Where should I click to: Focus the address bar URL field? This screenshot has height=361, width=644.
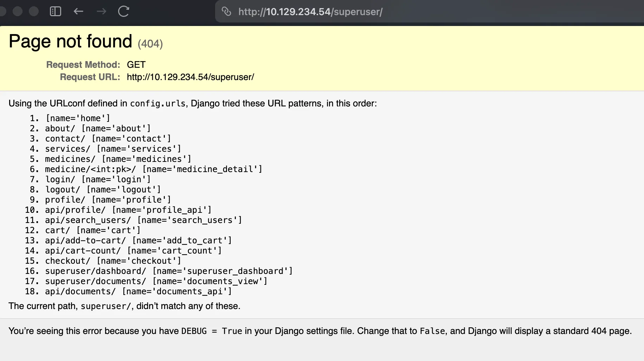(430, 12)
